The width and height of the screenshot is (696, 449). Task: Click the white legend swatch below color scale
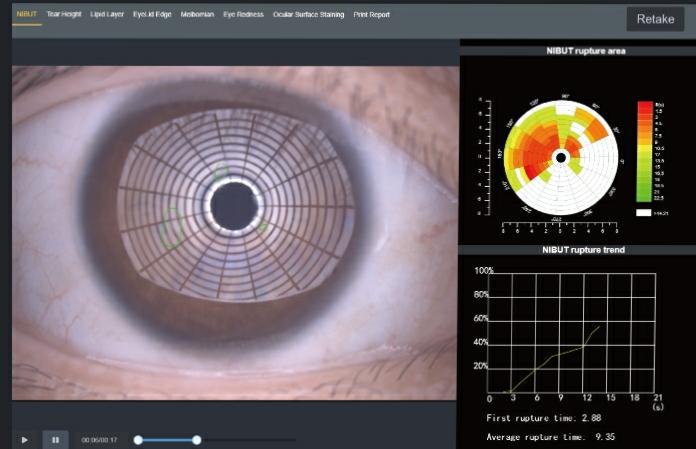[645, 212]
